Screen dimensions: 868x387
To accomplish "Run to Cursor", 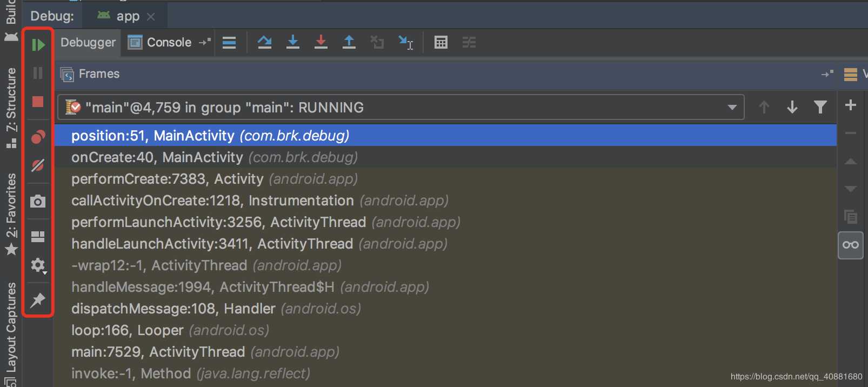I will point(405,42).
